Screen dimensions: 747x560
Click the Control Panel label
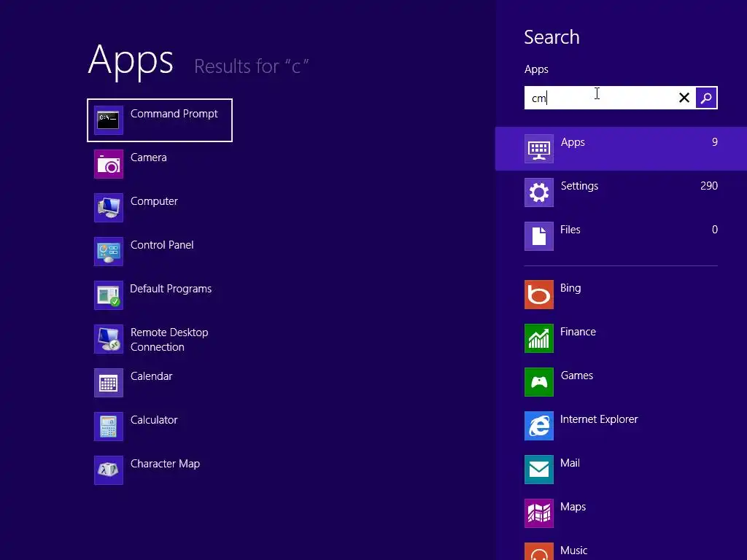[x=162, y=245]
